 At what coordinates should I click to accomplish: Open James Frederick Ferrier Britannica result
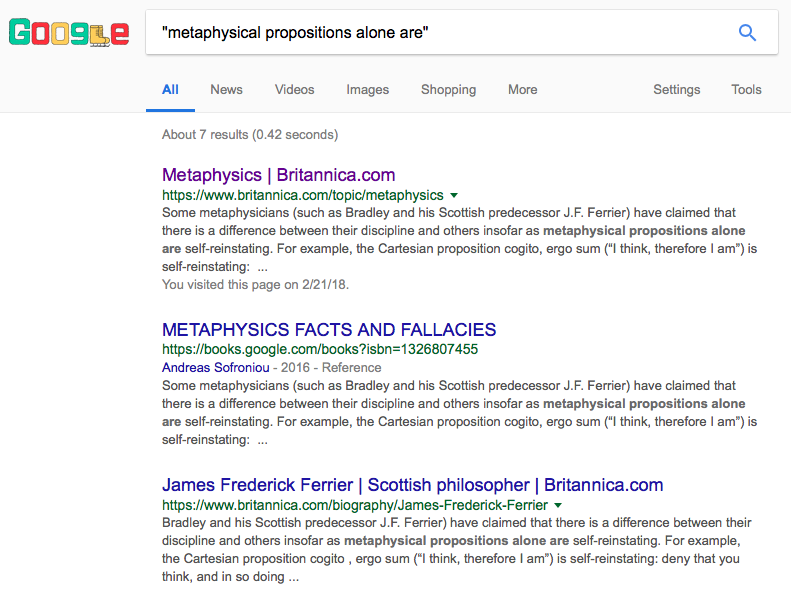(x=412, y=485)
